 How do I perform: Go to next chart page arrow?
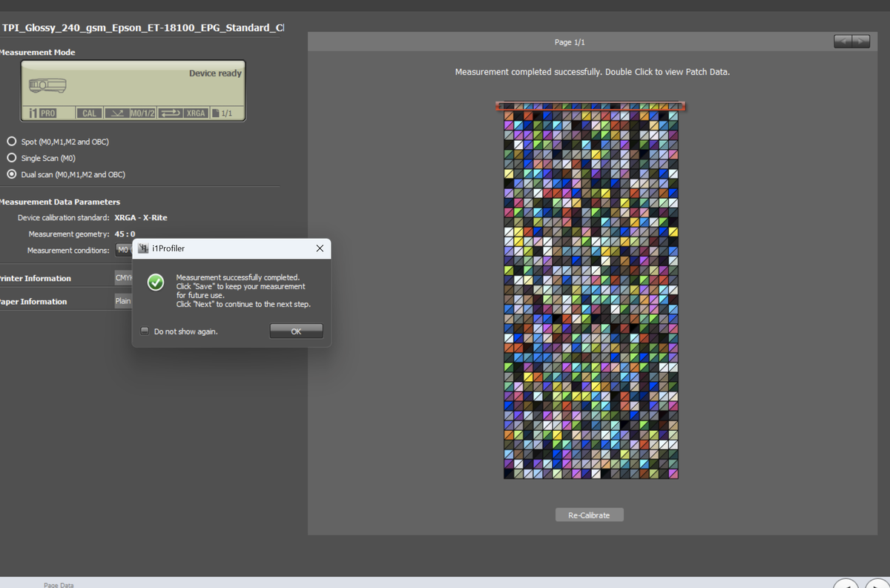click(x=861, y=42)
